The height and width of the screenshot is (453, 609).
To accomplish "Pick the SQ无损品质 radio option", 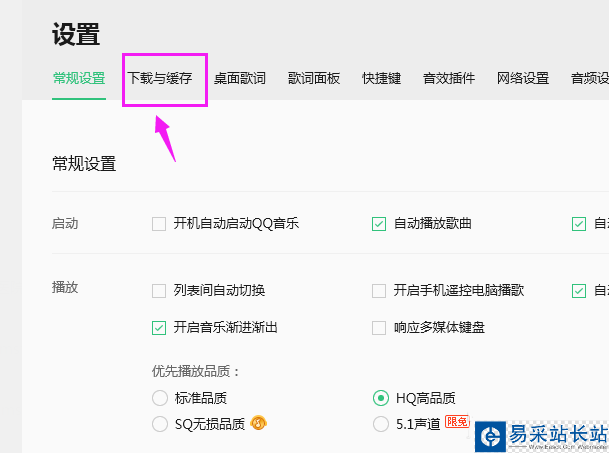I will 159,424.
